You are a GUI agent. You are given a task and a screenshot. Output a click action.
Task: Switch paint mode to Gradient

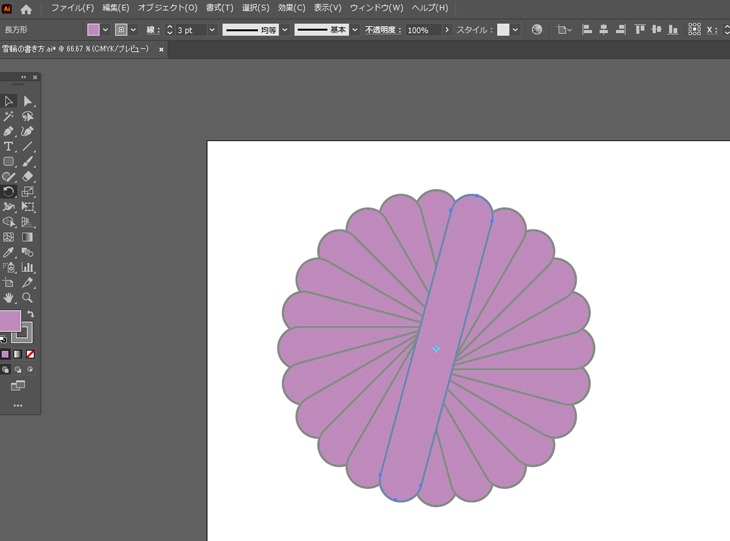click(18, 354)
